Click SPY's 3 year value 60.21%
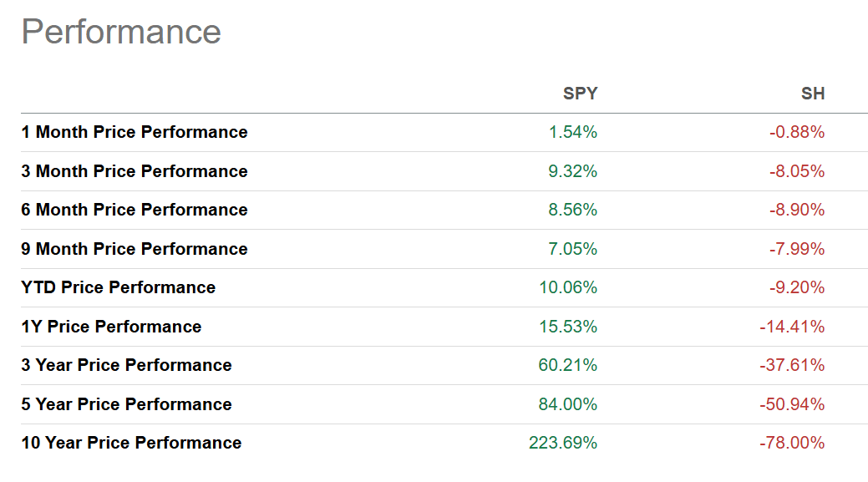Image resolution: width=868 pixels, height=482 pixels. click(569, 365)
